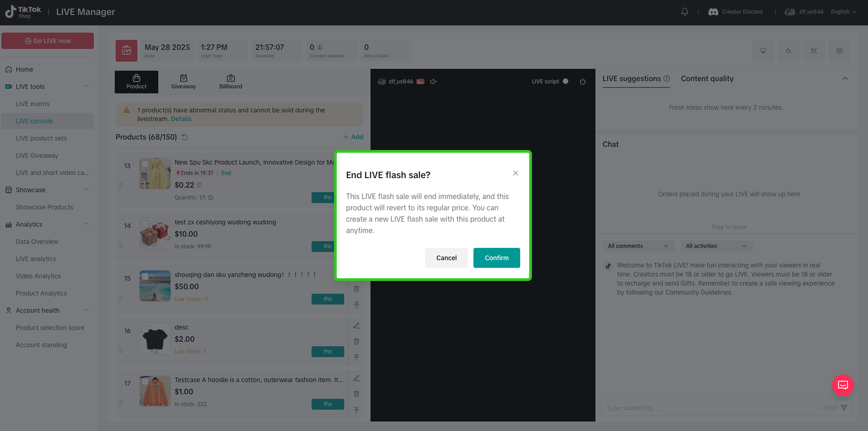Refresh the products list
868x431 pixels.
[185, 137]
